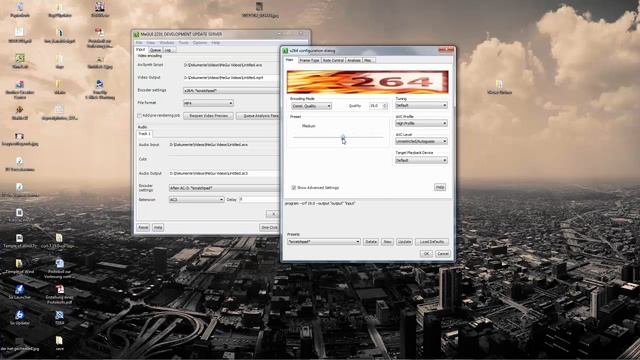Screen dimensions: 640x360
Task: Enable Add pre-rendering job in MeGUI
Action: (x=139, y=116)
